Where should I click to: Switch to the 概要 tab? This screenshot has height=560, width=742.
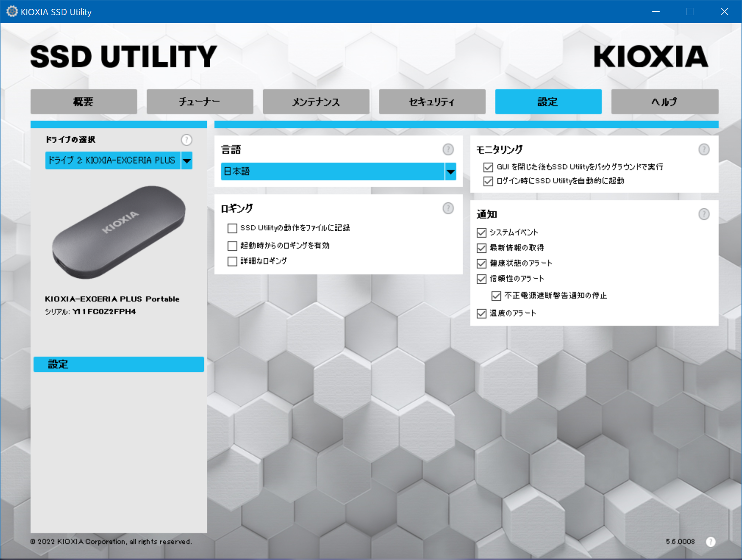[x=84, y=101]
